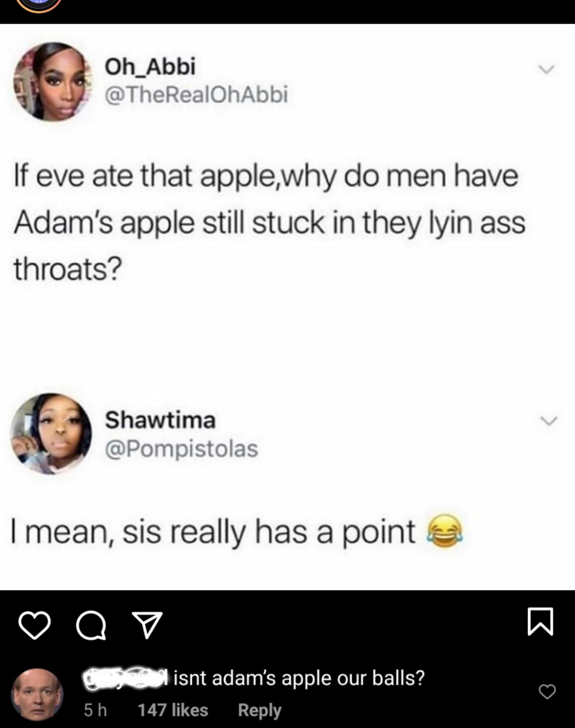Like the comment about Adam's apple

click(x=547, y=692)
